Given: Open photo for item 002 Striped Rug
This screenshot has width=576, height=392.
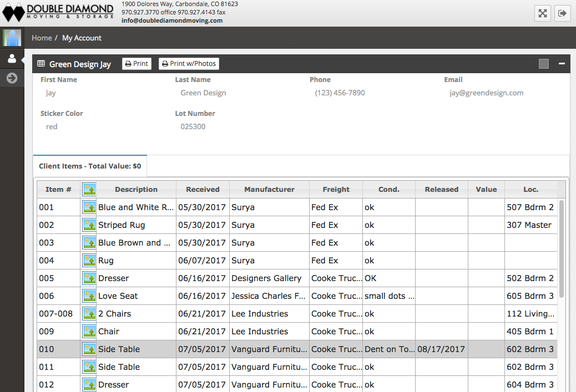Looking at the screenshot, I should pos(89,225).
